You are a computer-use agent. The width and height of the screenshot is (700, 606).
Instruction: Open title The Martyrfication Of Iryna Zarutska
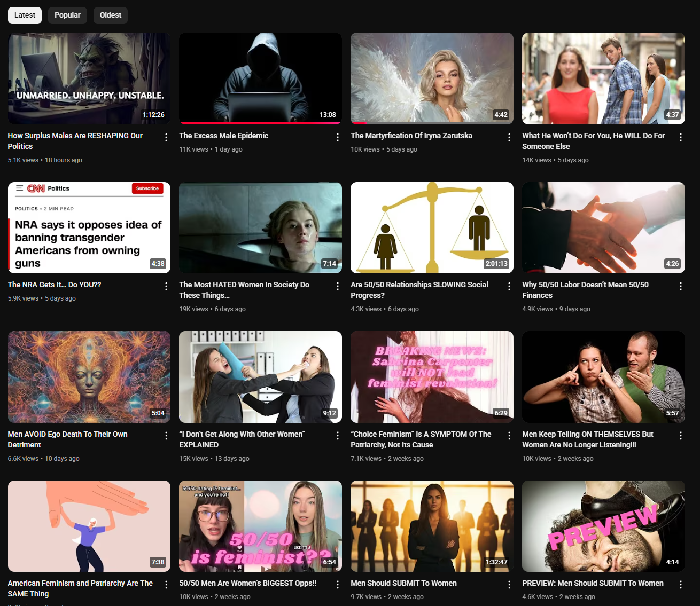[x=411, y=136]
